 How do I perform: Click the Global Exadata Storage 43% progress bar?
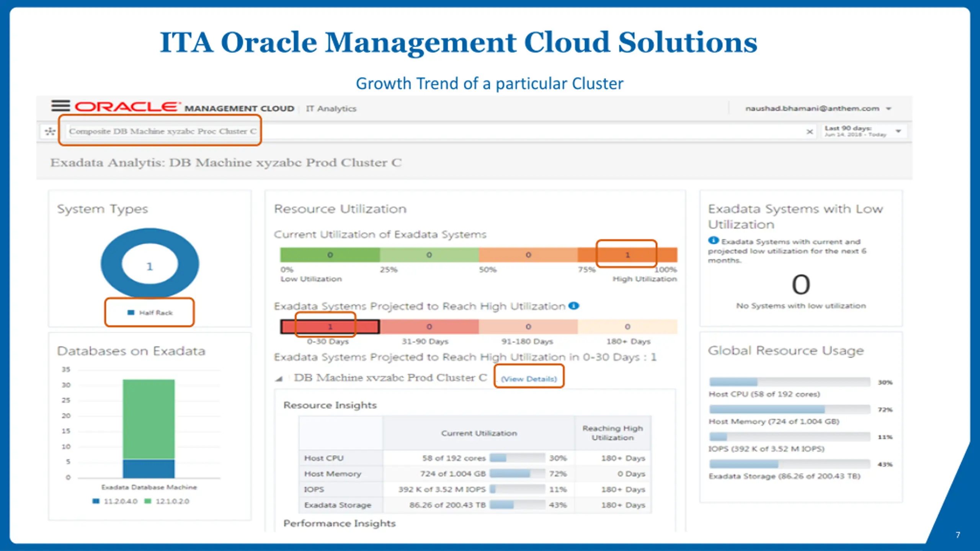pos(790,464)
